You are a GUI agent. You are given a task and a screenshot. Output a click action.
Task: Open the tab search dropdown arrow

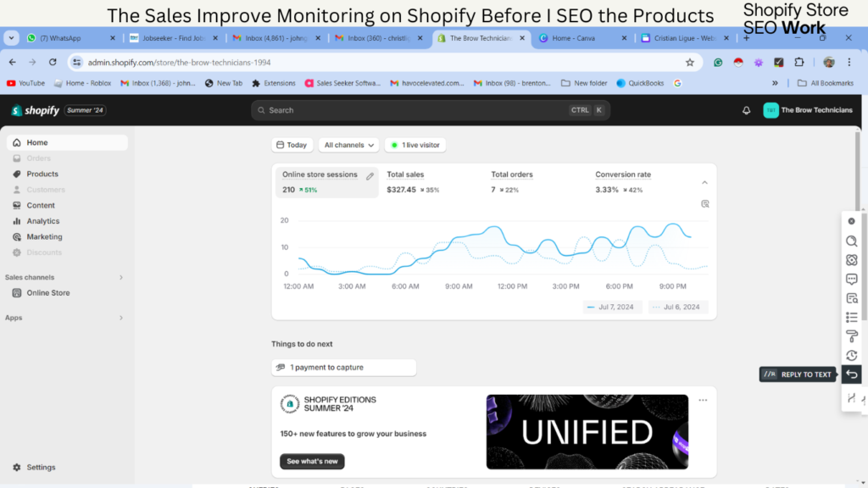[x=11, y=38]
